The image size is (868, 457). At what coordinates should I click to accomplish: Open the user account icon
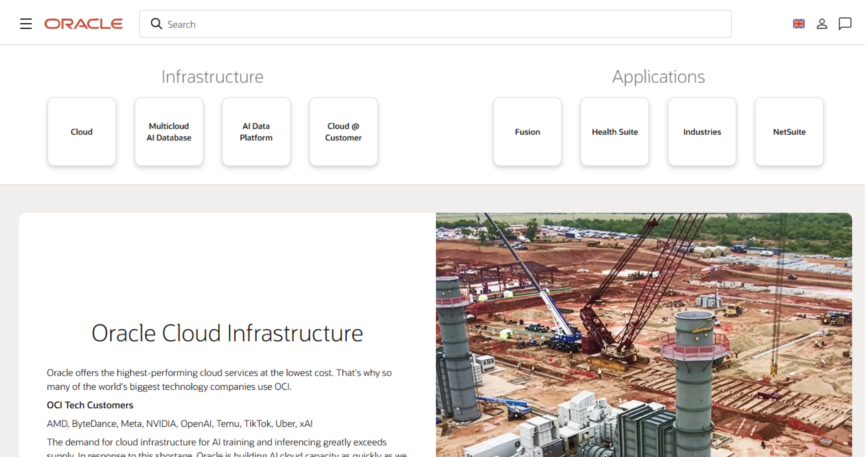822,24
